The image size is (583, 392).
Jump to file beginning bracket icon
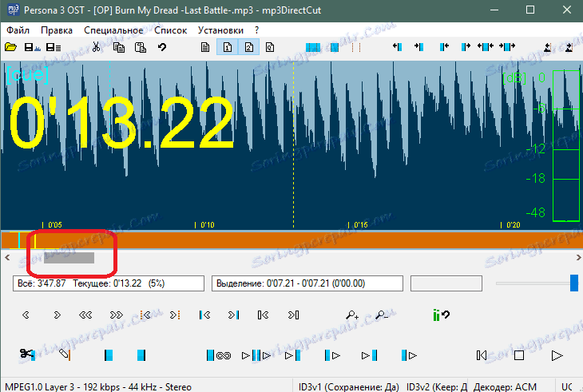coord(263,315)
